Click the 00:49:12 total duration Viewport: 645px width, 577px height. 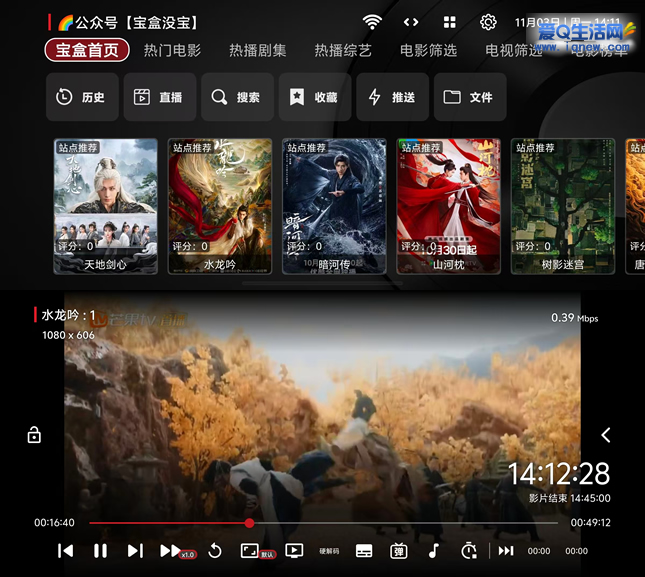click(590, 523)
